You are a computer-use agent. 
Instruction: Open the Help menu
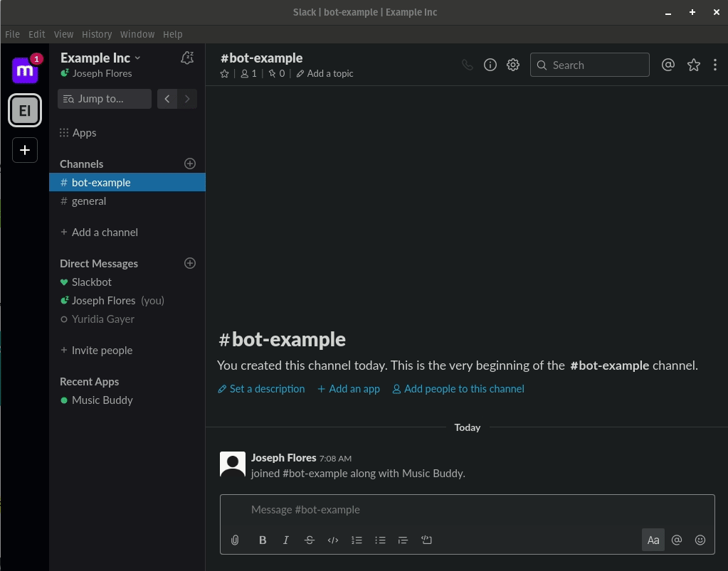(173, 34)
